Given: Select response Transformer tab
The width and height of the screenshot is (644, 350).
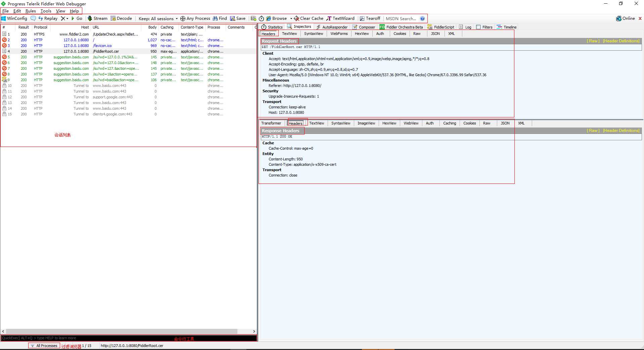Looking at the screenshot, I should pos(271,123).
